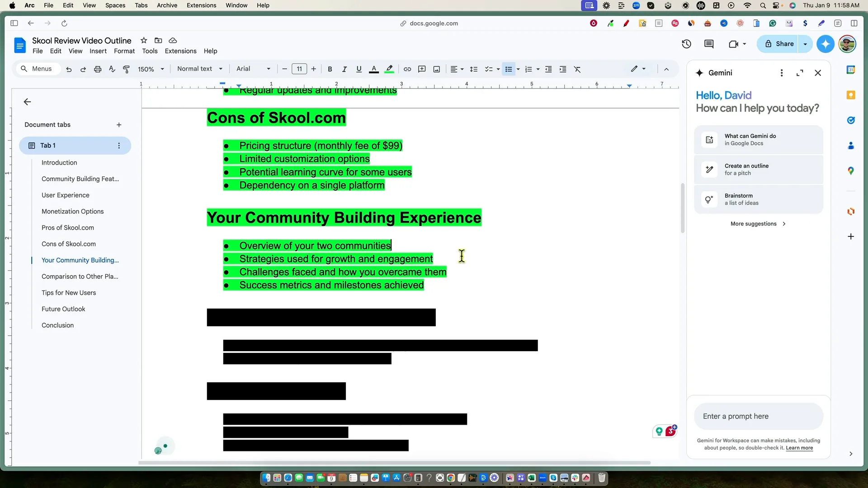Click the Enter a prompt here field
868x488 pixels.
(758, 416)
